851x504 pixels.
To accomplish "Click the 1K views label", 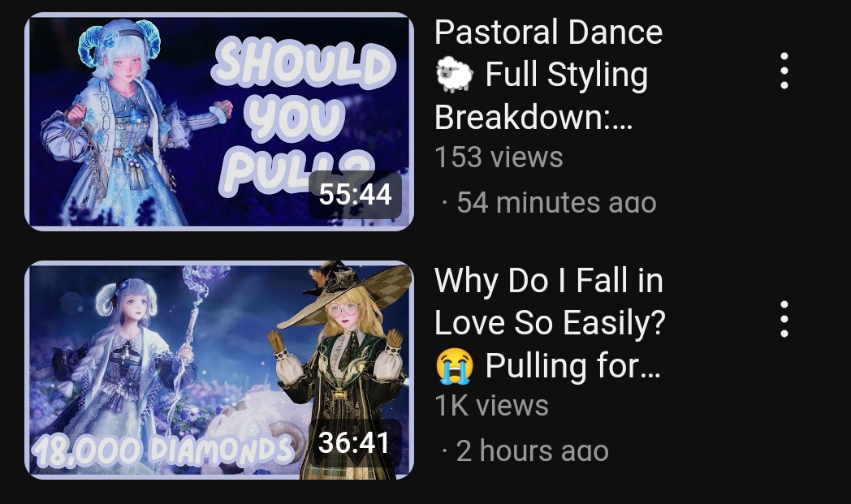I will [492, 405].
